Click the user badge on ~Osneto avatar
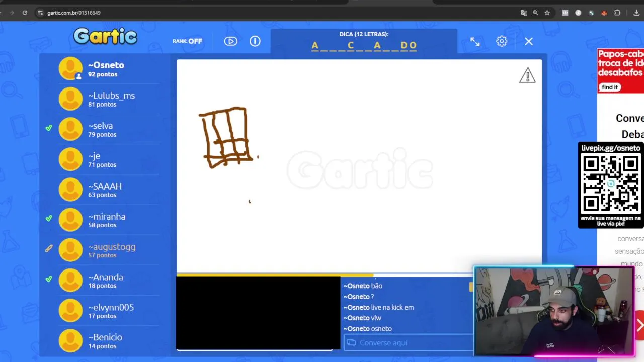Image resolution: width=644 pixels, height=362 pixels. (x=78, y=77)
